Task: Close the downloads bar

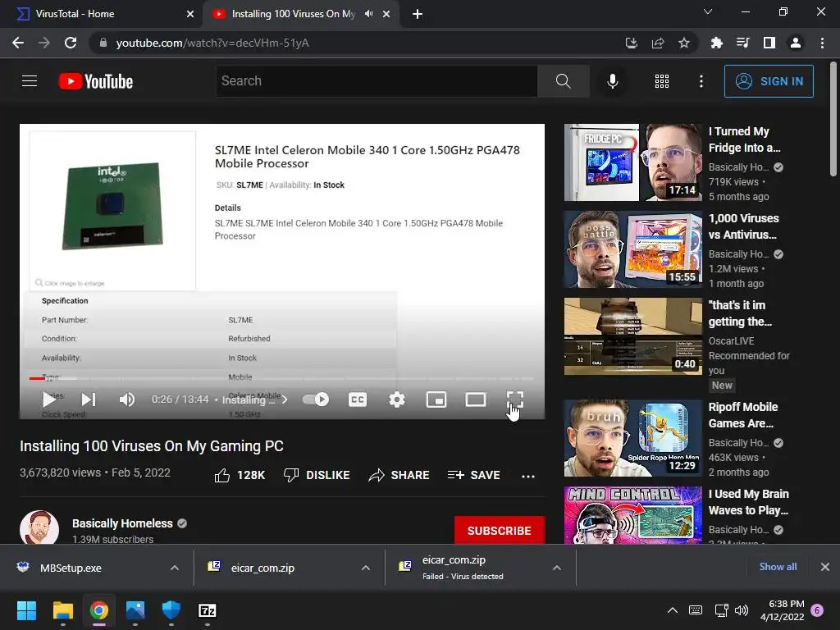Action: pyautogui.click(x=825, y=567)
